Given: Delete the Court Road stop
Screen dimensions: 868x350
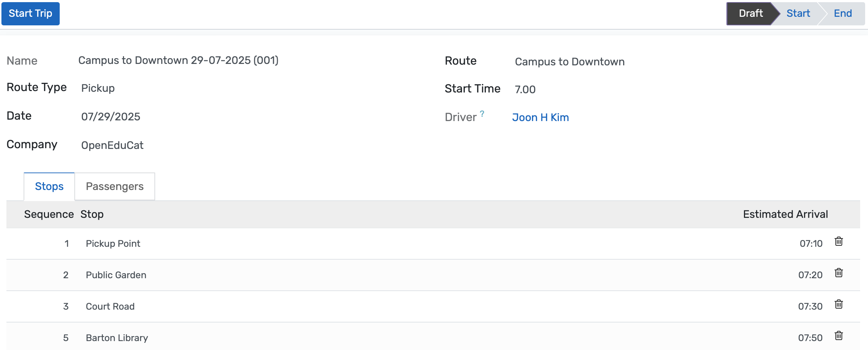Looking at the screenshot, I should [839, 304].
